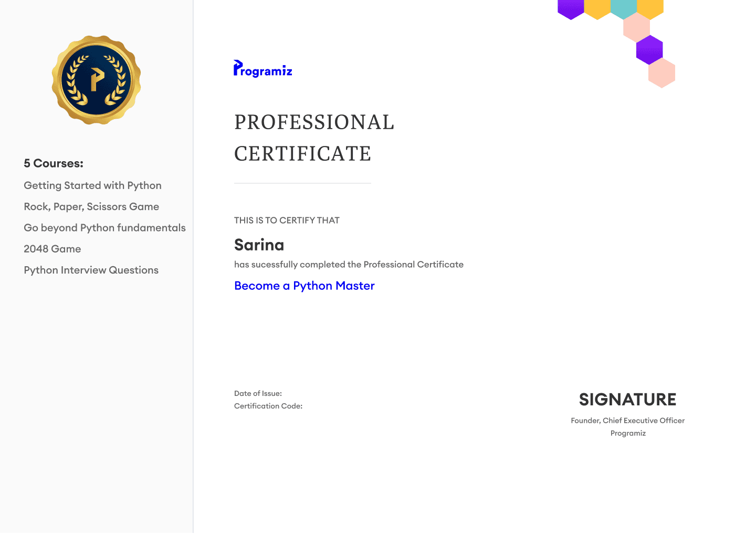Click the PROFESSIONAL CERTIFICATE title

pos(314,138)
